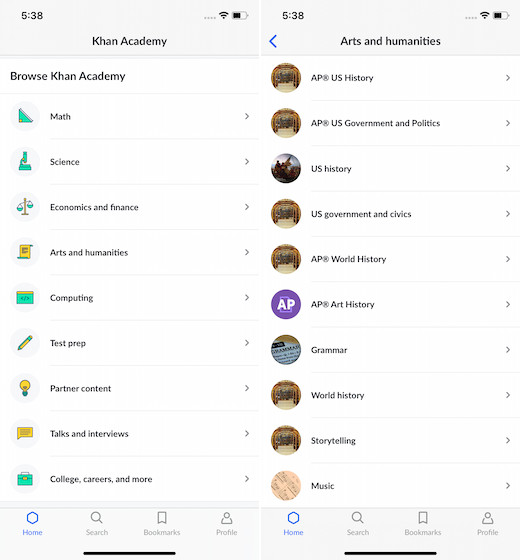Viewport: 520px width, 560px height.
Task: Tap the Grammar course thumbnail
Action: [286, 350]
